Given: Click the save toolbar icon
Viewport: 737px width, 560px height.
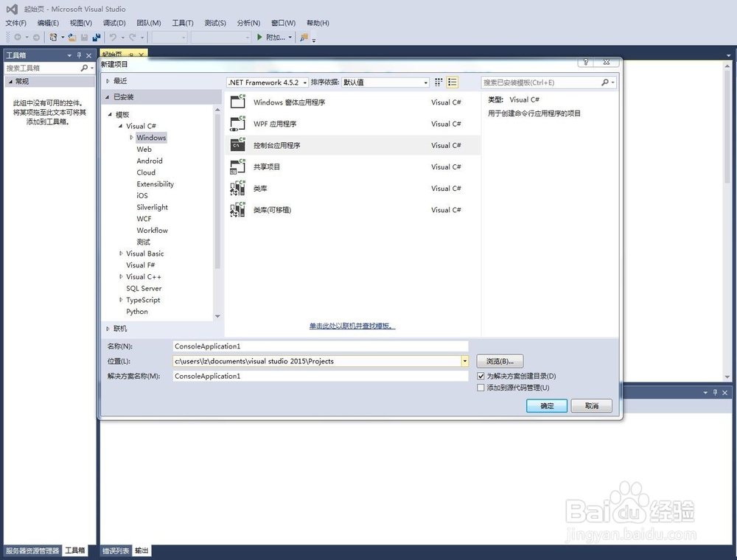Looking at the screenshot, I should (85, 37).
